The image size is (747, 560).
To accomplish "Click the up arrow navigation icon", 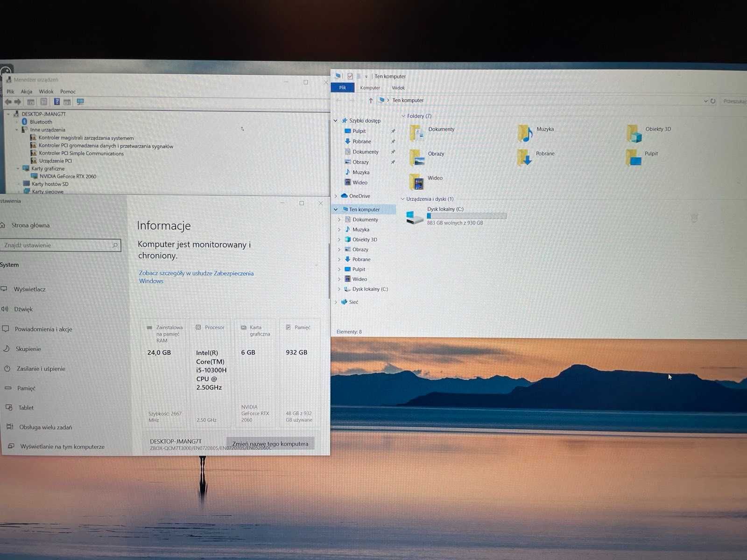I will 371,100.
